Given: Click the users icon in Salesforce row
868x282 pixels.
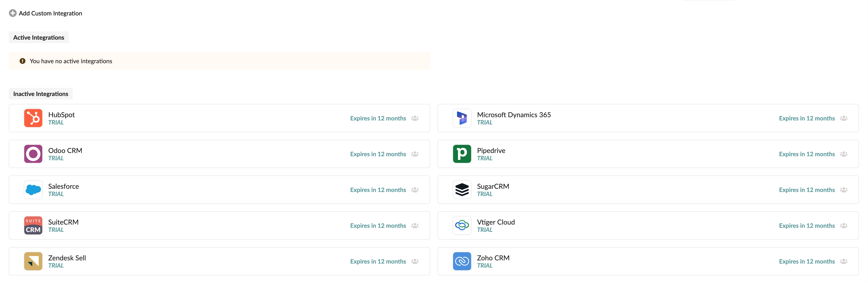Looking at the screenshot, I should [415, 190].
